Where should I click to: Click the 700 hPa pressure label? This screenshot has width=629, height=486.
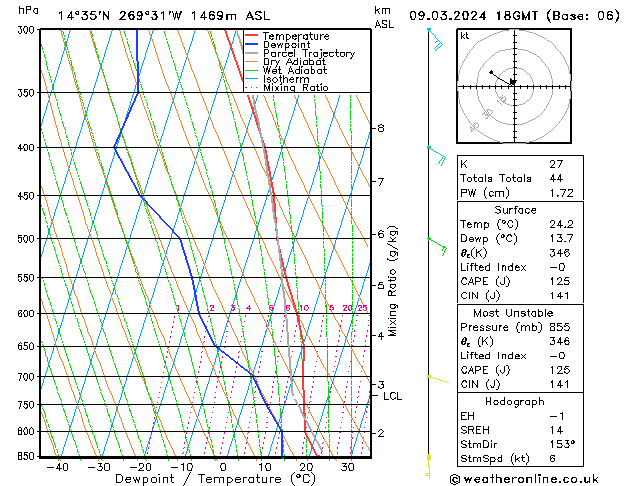tap(27, 377)
